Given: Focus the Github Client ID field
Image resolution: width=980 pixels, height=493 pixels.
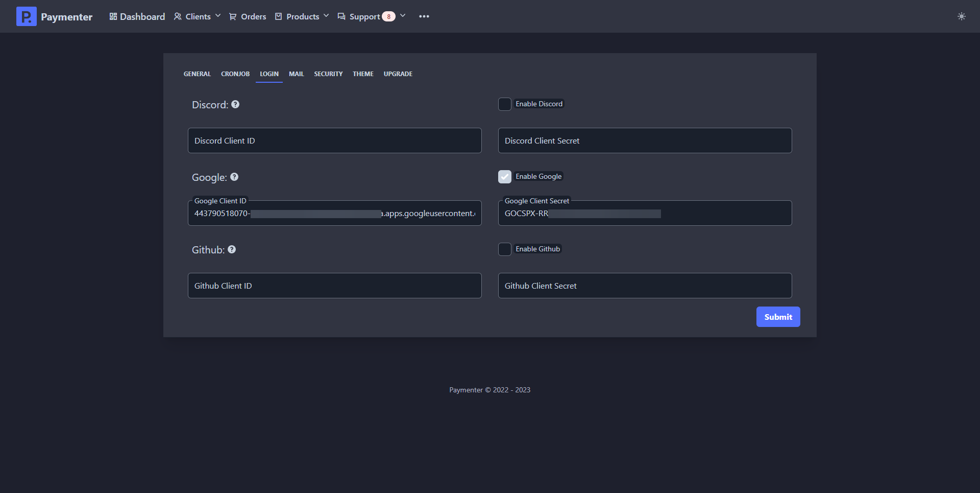Looking at the screenshot, I should pyautogui.click(x=335, y=286).
